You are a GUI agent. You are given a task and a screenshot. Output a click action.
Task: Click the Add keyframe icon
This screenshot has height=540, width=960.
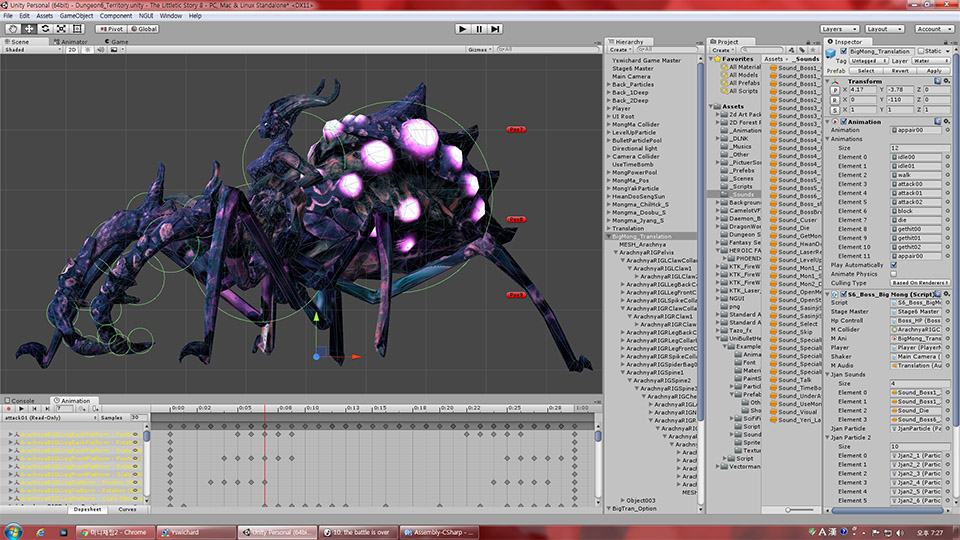[x=82, y=408]
